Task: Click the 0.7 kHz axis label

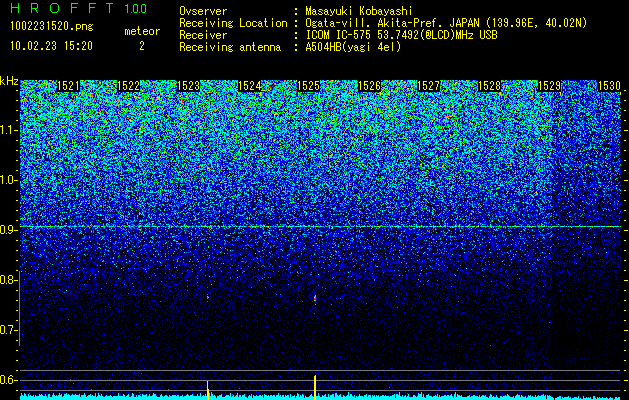Action: [9, 330]
